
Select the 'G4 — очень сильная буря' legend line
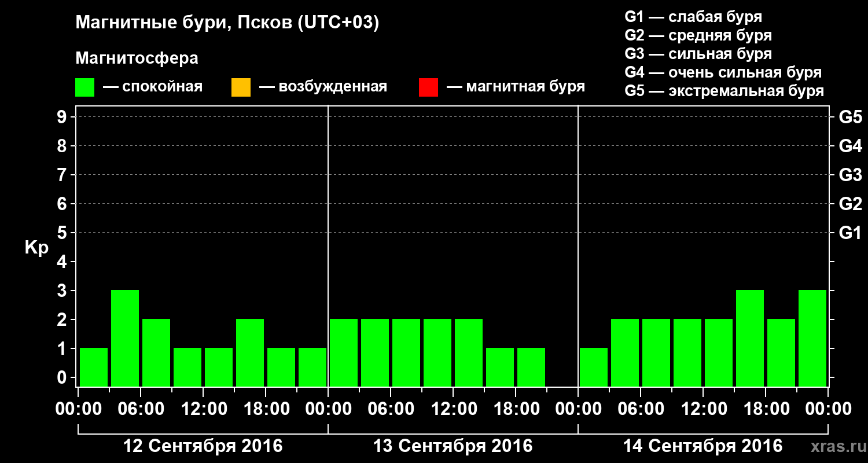click(723, 72)
